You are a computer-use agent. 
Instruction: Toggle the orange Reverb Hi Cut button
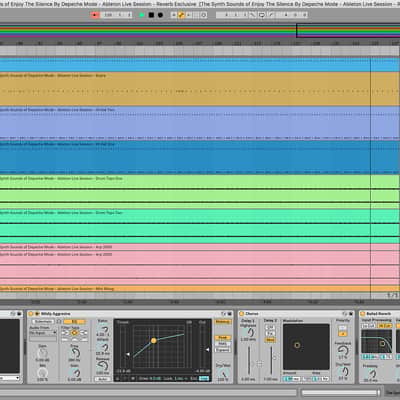tap(385, 326)
